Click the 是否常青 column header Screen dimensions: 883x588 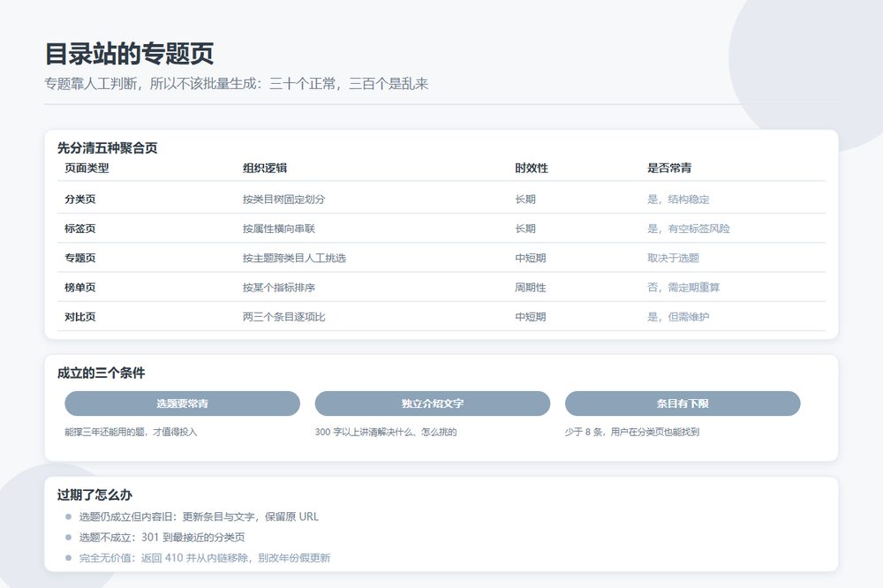[669, 168]
